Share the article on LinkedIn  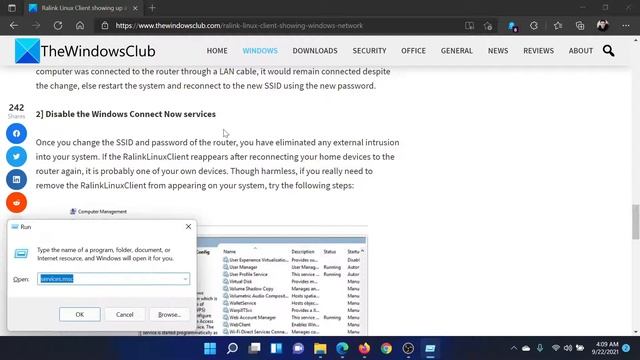click(16, 180)
